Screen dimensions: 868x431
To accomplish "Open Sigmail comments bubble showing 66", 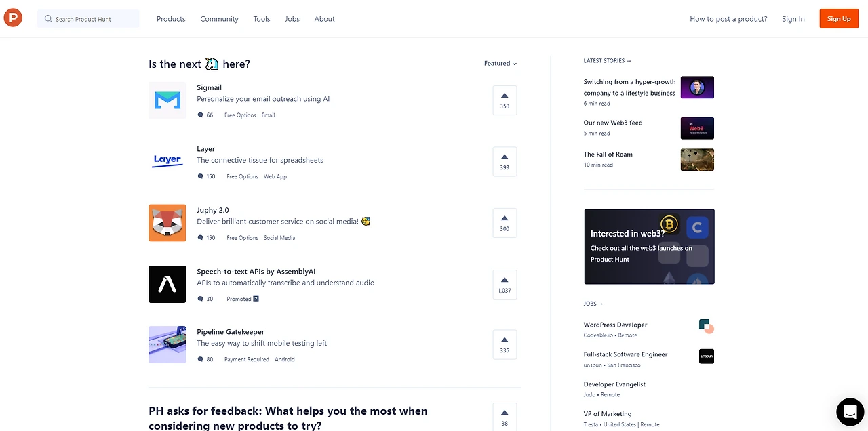I will 205,115.
